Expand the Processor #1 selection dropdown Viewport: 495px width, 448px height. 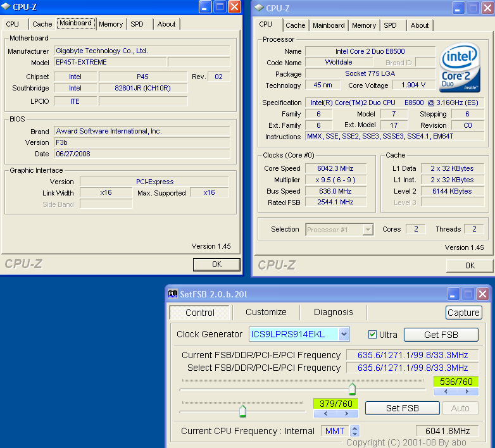tap(368, 230)
